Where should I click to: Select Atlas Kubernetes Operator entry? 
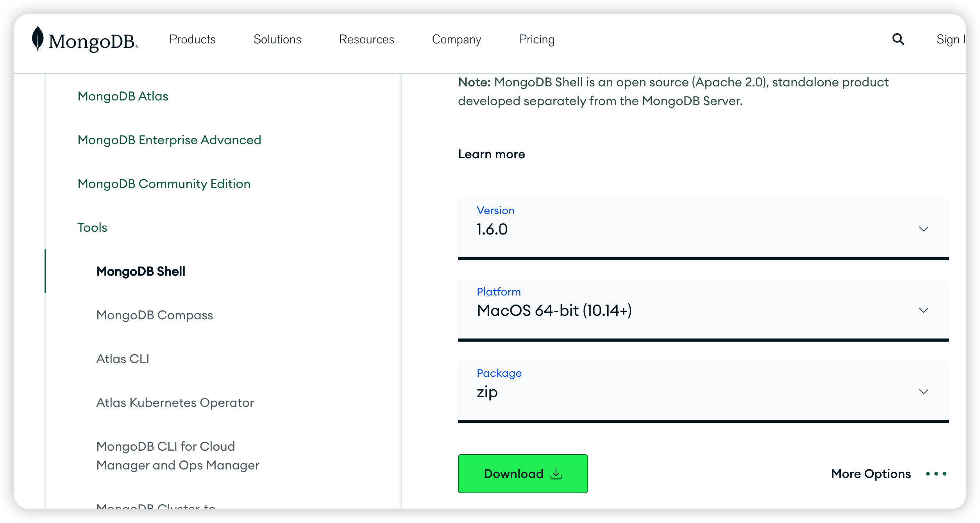(175, 403)
